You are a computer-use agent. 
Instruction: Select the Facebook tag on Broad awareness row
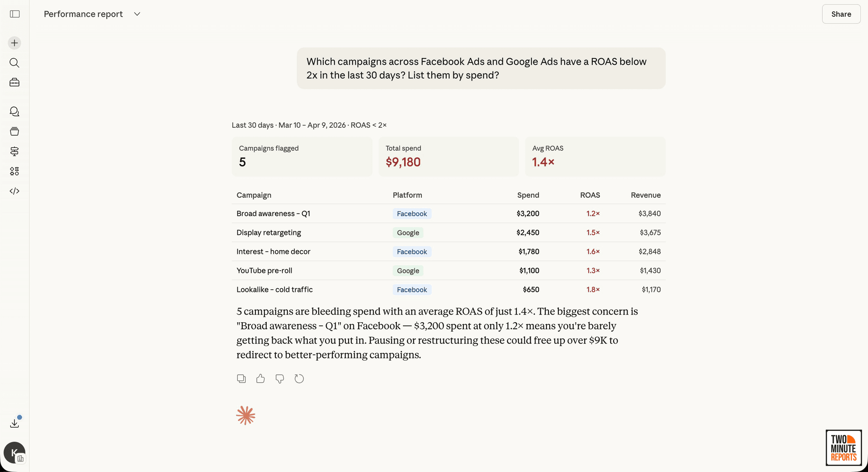point(411,213)
